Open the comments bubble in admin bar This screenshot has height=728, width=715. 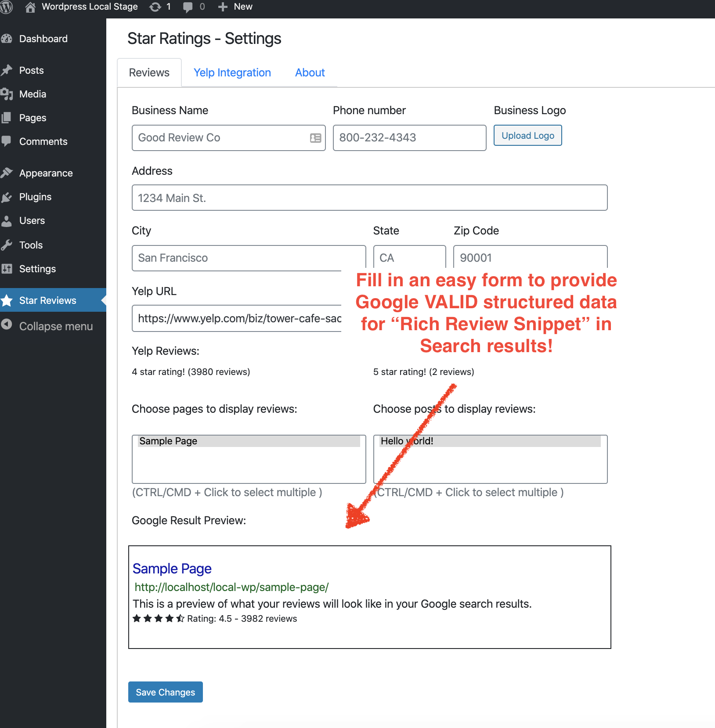pos(188,7)
